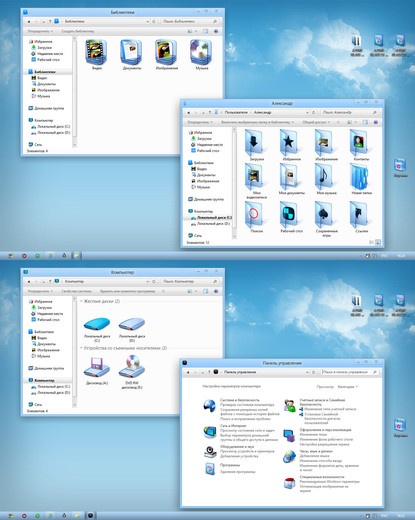
Task: Select the Избранное star folder in Александр window
Action: point(289,143)
